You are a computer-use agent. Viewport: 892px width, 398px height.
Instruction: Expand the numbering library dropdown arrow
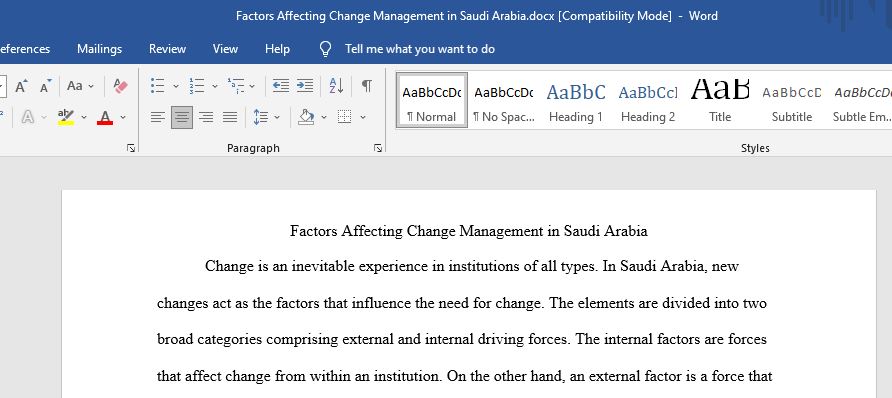click(214, 86)
